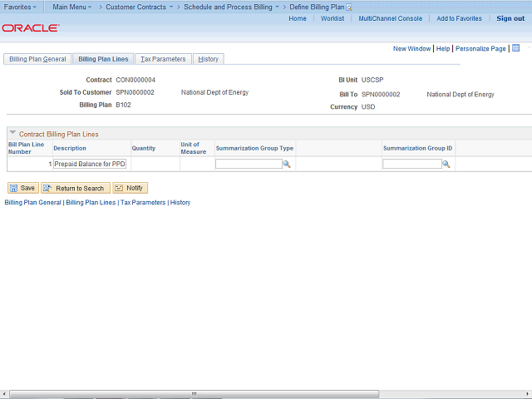Screen dimensions: 532x399
Task: Click BI Unit value USCSP
Action: (372, 80)
